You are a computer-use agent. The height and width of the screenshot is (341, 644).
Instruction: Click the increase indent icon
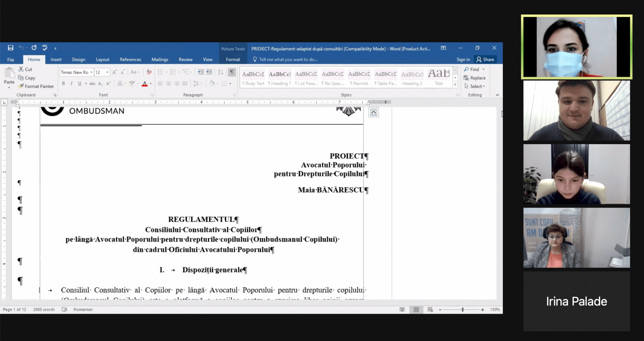coord(209,72)
